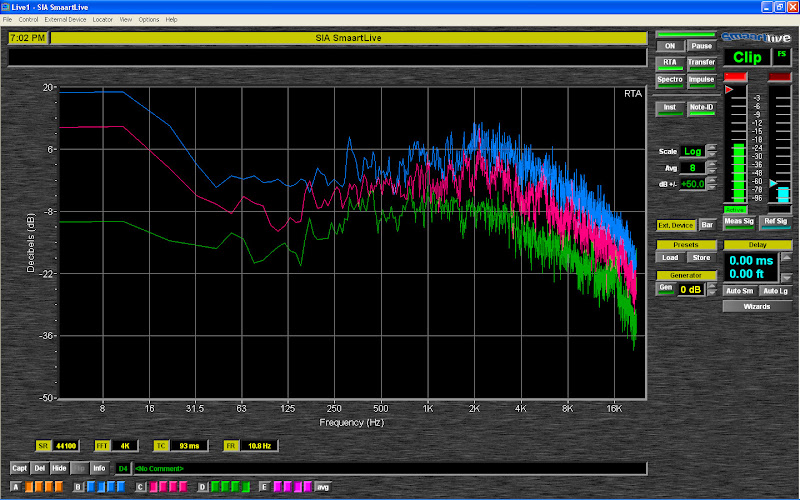800x500 pixels.
Task: Select bank D register button
Action: (203, 487)
